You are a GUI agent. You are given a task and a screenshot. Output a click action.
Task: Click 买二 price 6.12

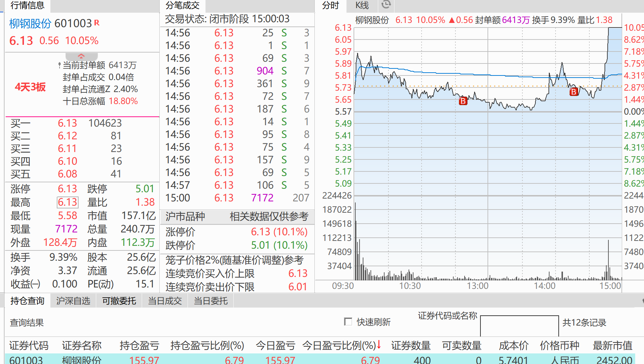(67, 136)
